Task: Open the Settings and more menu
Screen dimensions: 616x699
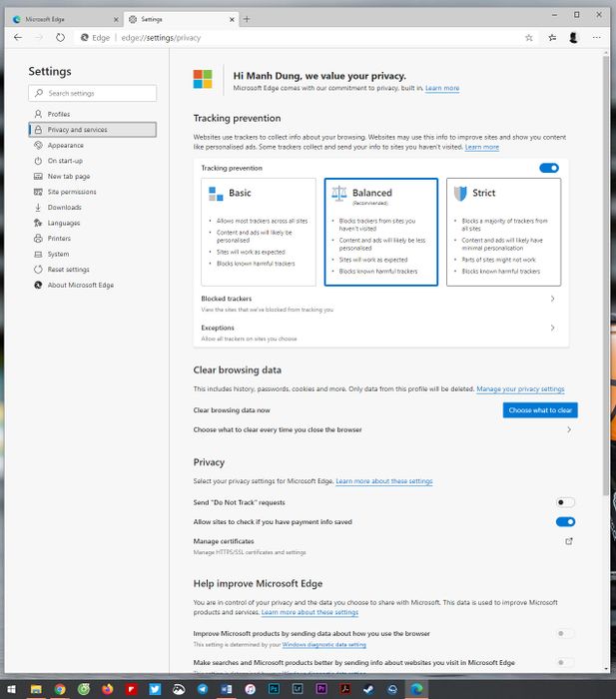Action: click(x=596, y=38)
